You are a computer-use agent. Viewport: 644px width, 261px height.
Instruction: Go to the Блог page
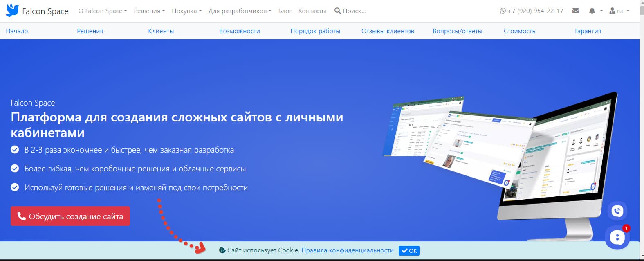[285, 11]
